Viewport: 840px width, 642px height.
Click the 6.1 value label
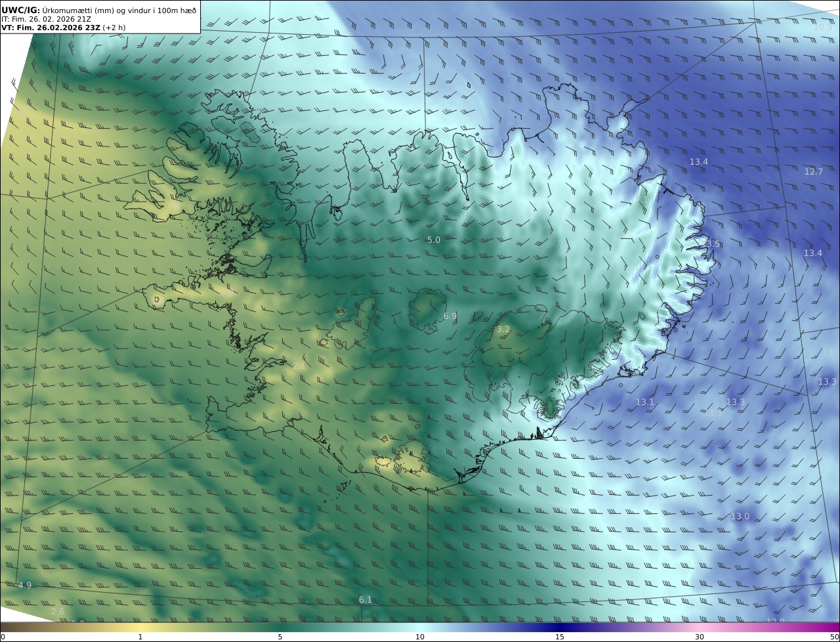coord(366,600)
